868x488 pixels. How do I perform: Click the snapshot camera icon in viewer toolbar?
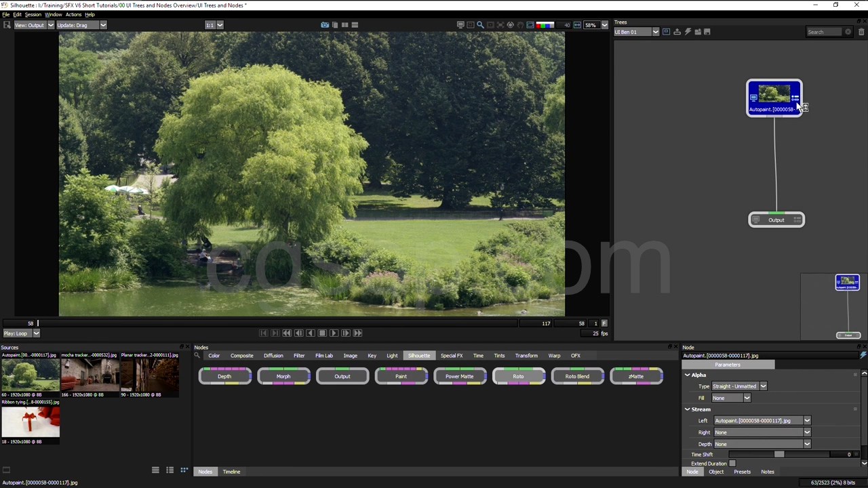tap(325, 25)
